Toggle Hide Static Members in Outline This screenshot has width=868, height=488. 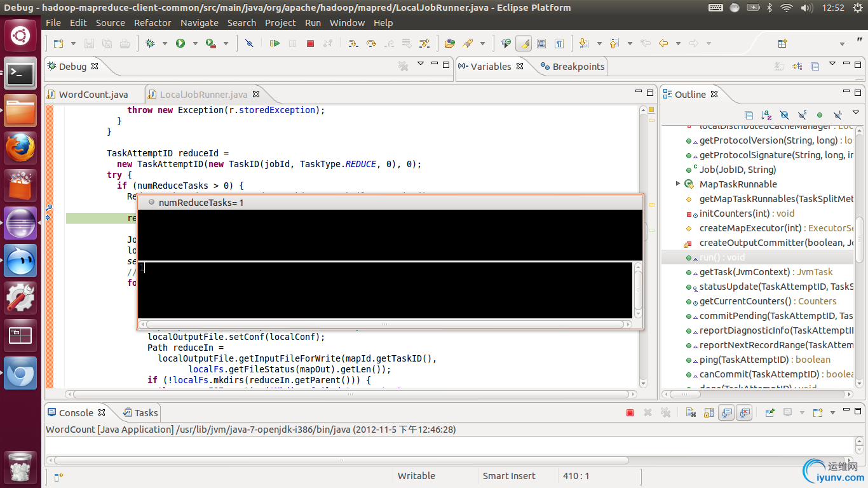[802, 115]
